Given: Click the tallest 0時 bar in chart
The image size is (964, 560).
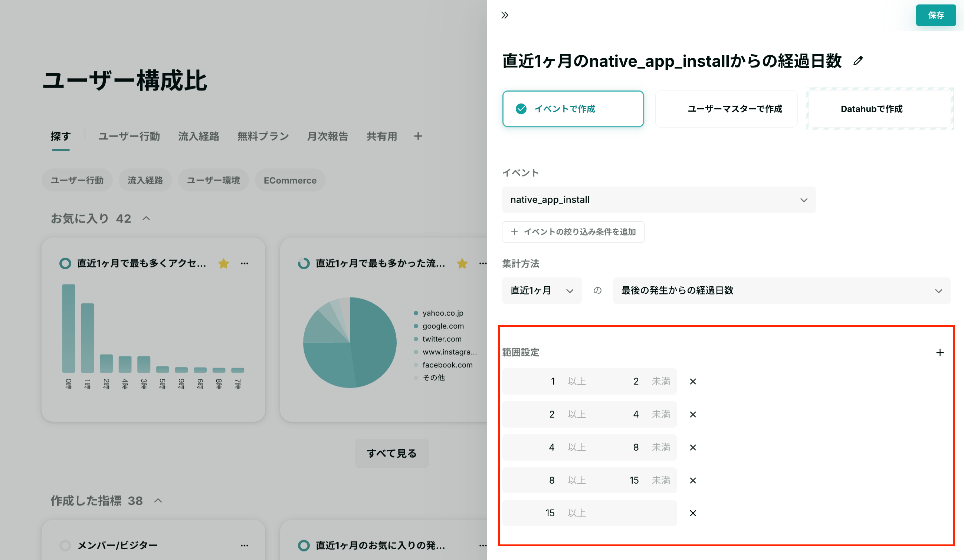Looking at the screenshot, I should [69, 328].
